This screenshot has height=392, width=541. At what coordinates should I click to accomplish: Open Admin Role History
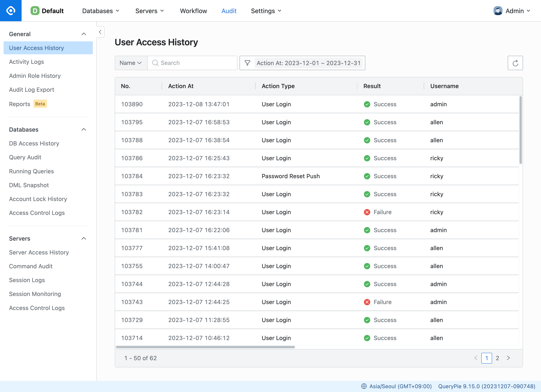tap(35, 76)
